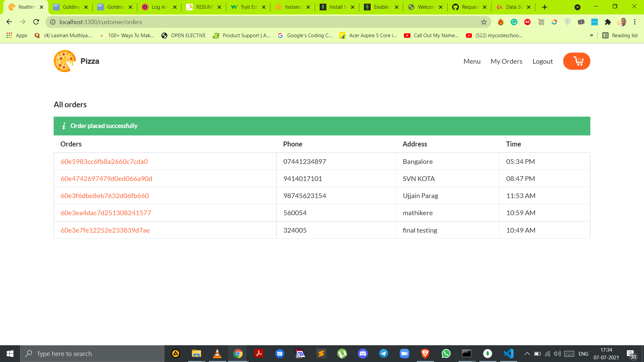Screen dimensions: 644x362
Task: Switch to the My Orders menu item
Action: (506, 61)
